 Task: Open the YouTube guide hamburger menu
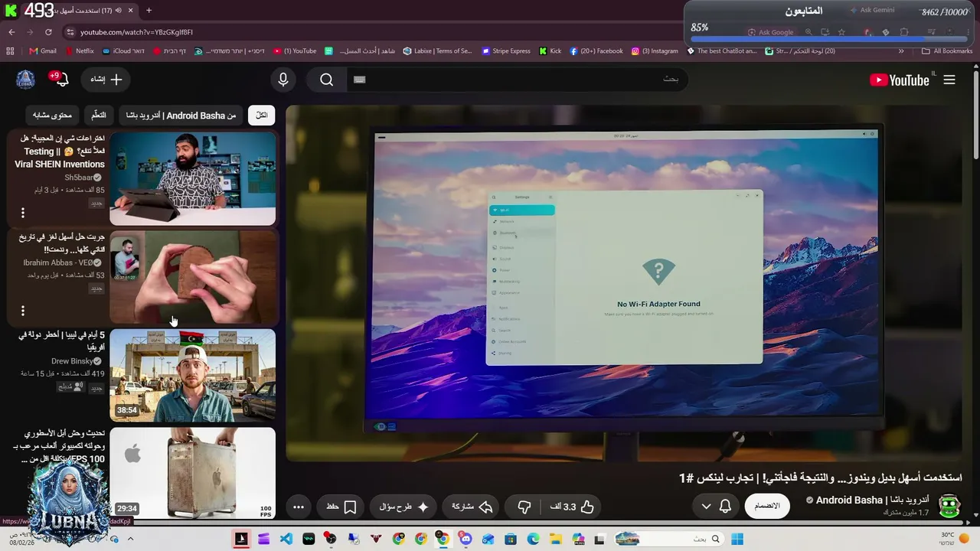pyautogui.click(x=949, y=80)
